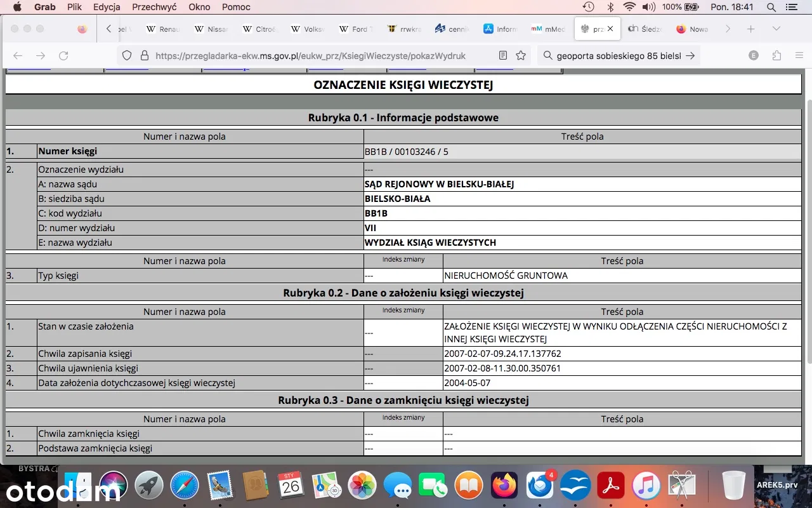812x508 pixels.
Task: Open the tracking protection shield icon
Action: (x=127, y=56)
